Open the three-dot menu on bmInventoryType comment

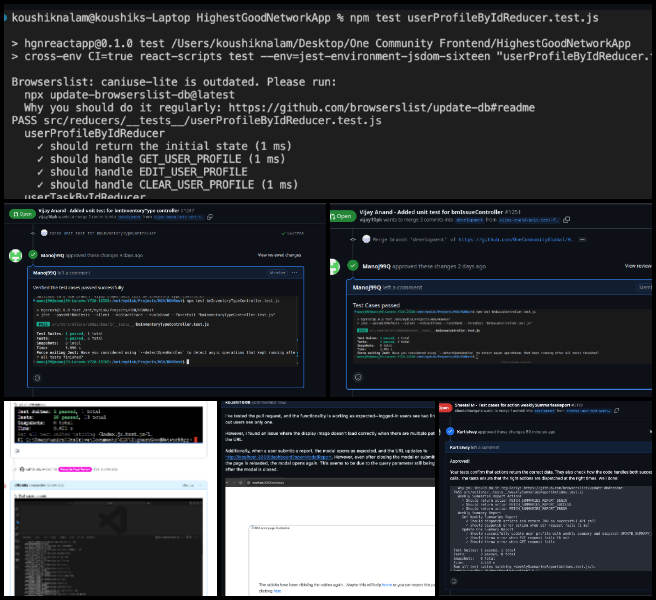point(295,273)
